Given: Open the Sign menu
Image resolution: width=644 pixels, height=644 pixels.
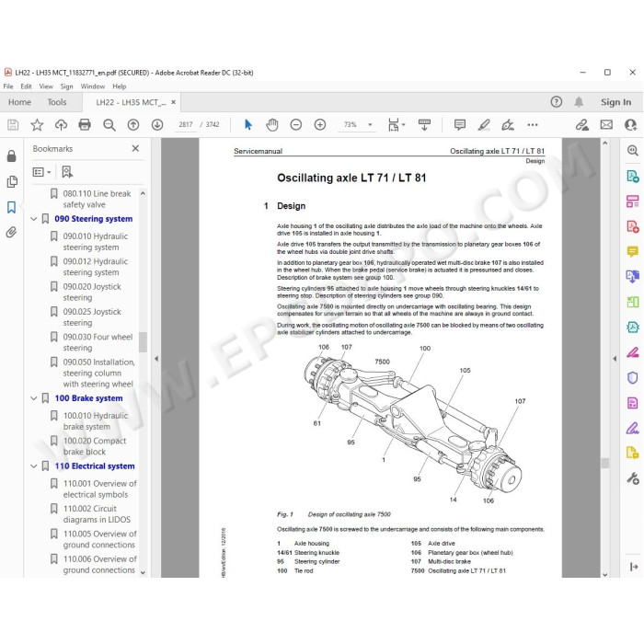Looking at the screenshot, I should click(66, 86).
